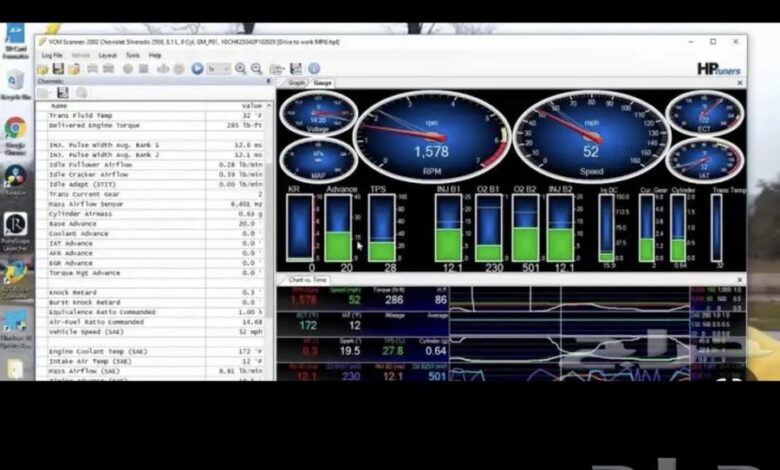Switch to the Graph tab
Viewport: 780px width, 470px height.
click(296, 83)
